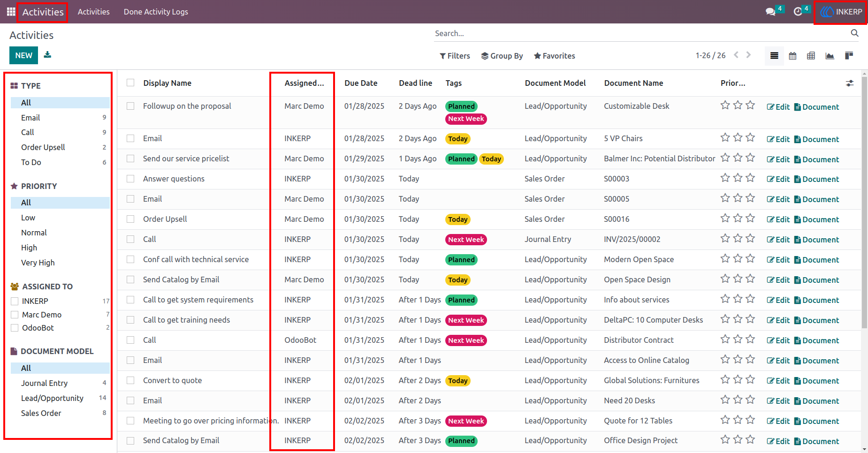
Task: Click the download export icon beside NEW
Action: coord(47,55)
